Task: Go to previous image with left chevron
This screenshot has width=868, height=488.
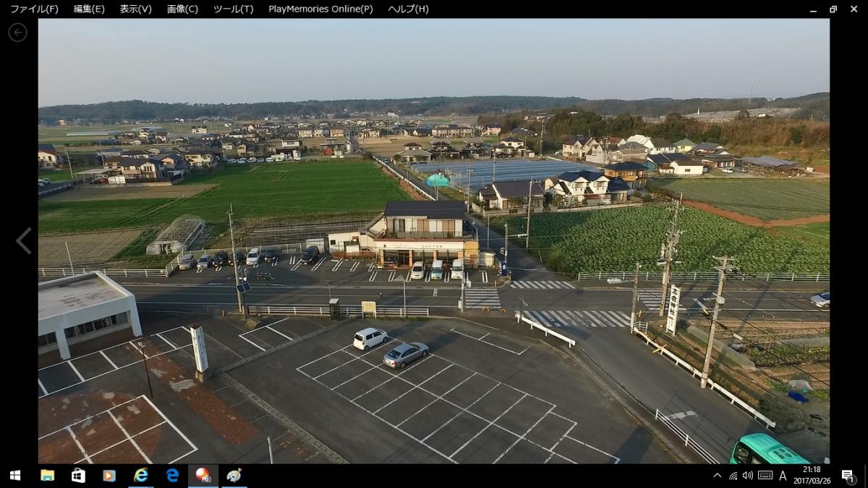Action: pyautogui.click(x=24, y=241)
